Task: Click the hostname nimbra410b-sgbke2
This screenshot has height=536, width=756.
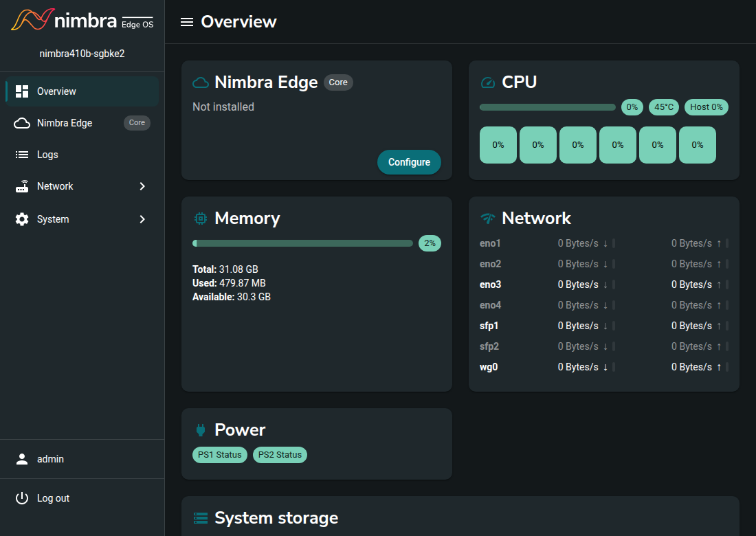Action: [x=82, y=54]
